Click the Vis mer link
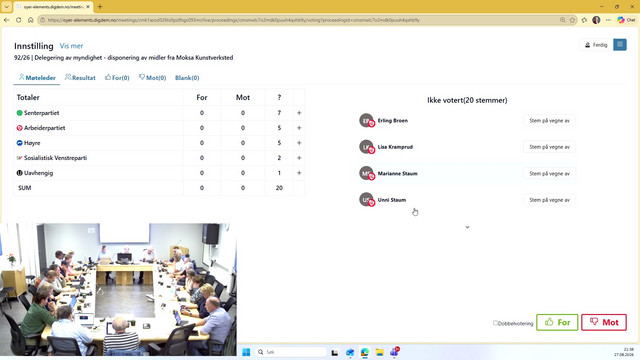Viewport: 640px width, 360px height. [x=71, y=46]
